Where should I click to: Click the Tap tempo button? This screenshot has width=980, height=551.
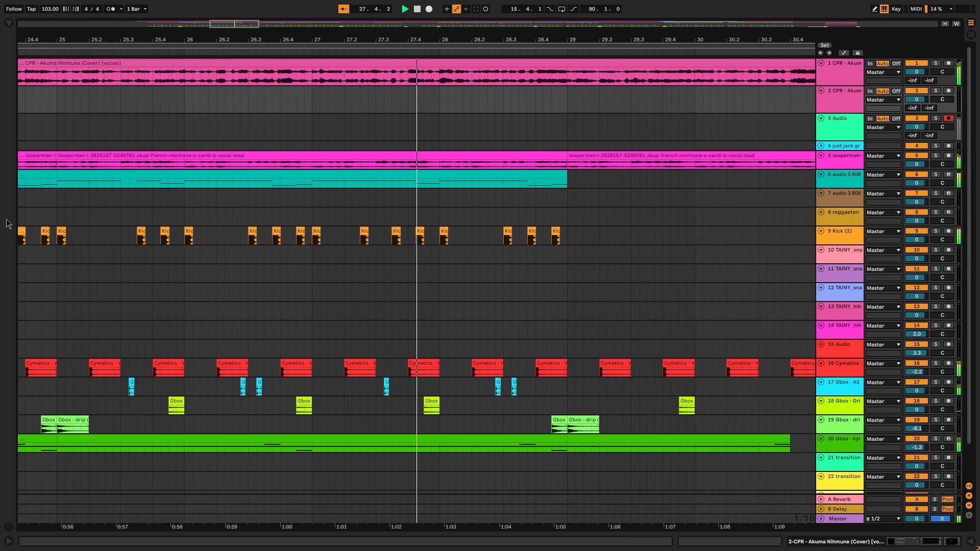pos(31,9)
